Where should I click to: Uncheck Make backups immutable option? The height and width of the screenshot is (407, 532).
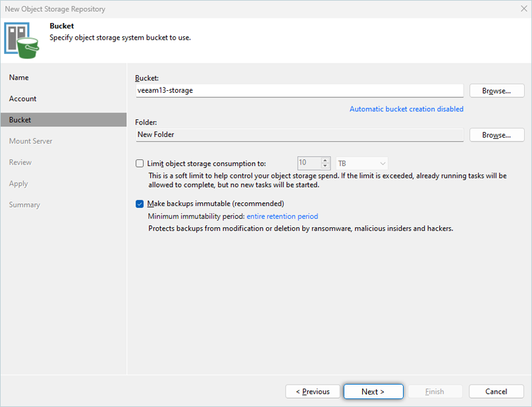tap(139, 203)
